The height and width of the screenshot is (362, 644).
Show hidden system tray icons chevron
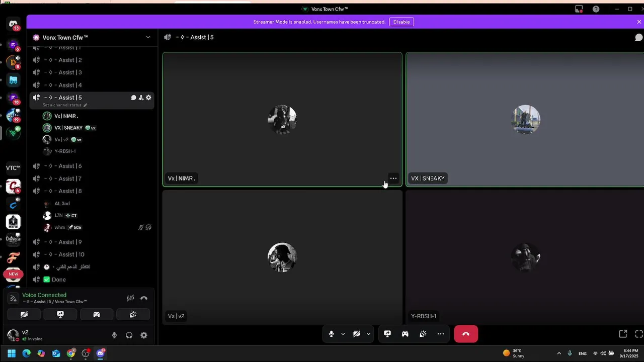tap(558, 353)
